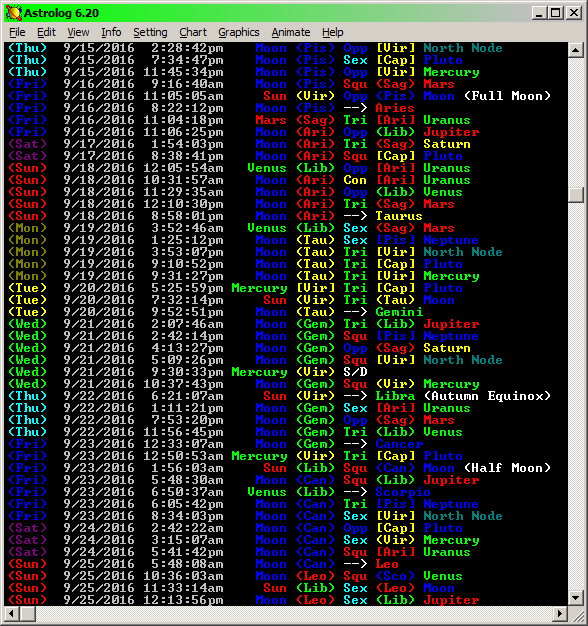
Task: Open the Info menu
Action: point(111,32)
